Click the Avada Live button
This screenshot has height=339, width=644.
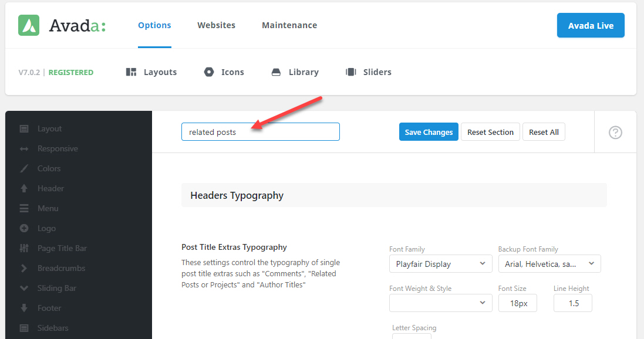tap(591, 25)
